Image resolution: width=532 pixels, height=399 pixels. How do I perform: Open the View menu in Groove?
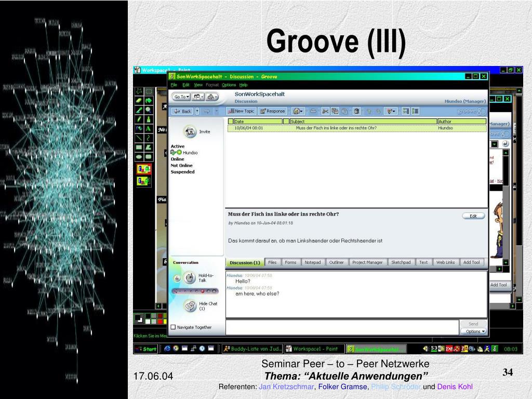click(198, 85)
